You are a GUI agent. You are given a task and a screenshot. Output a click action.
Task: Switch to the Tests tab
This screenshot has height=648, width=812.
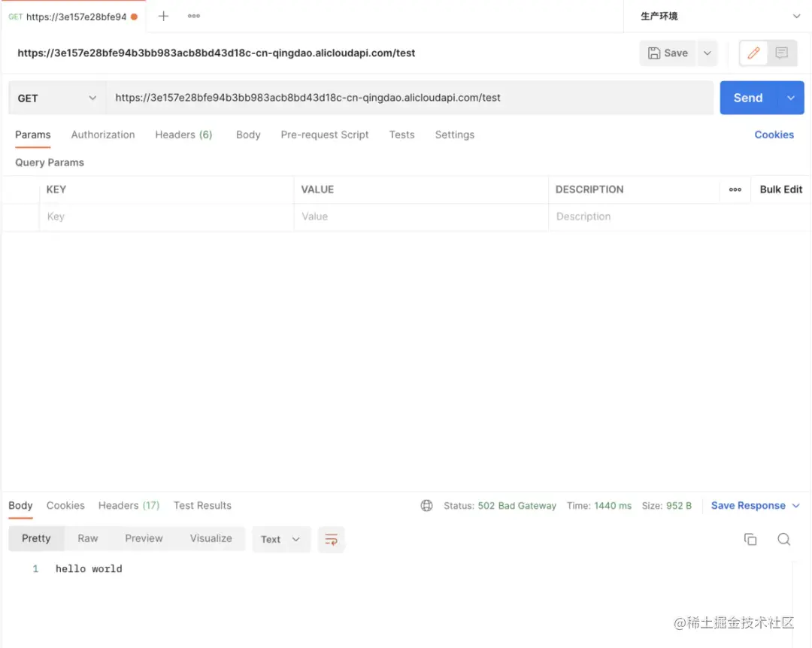tap(401, 135)
